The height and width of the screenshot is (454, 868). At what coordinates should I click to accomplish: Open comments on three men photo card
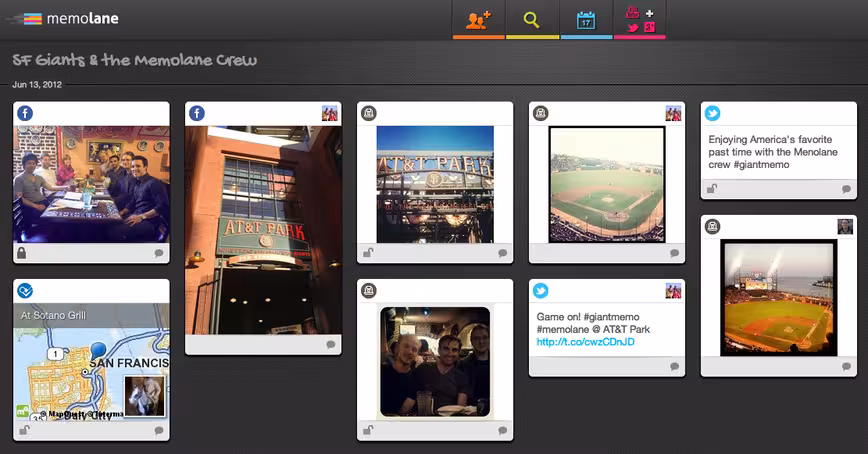click(503, 430)
